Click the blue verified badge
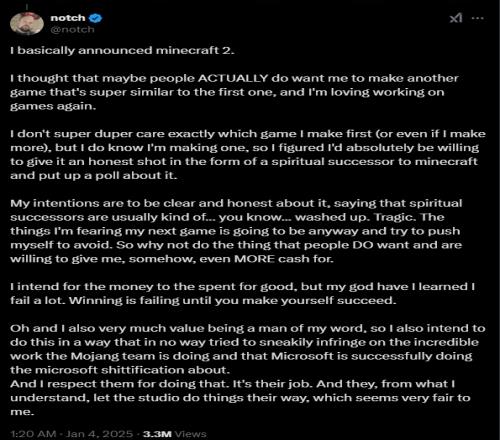The height and width of the screenshot is (440, 500). (96, 18)
